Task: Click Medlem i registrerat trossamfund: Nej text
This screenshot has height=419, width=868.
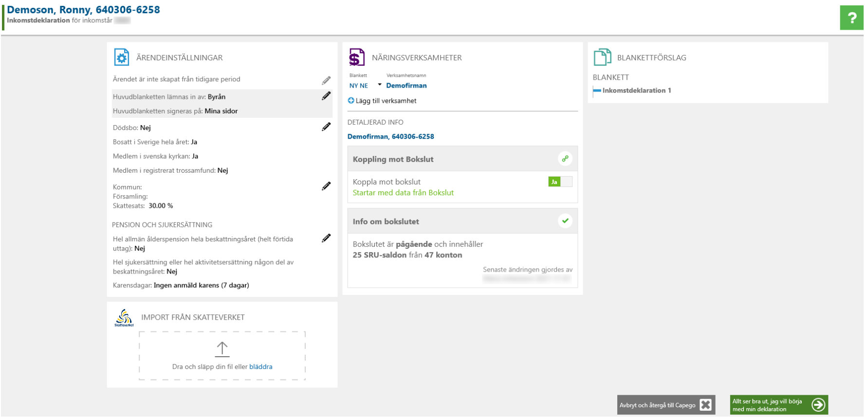Action: 170,170
